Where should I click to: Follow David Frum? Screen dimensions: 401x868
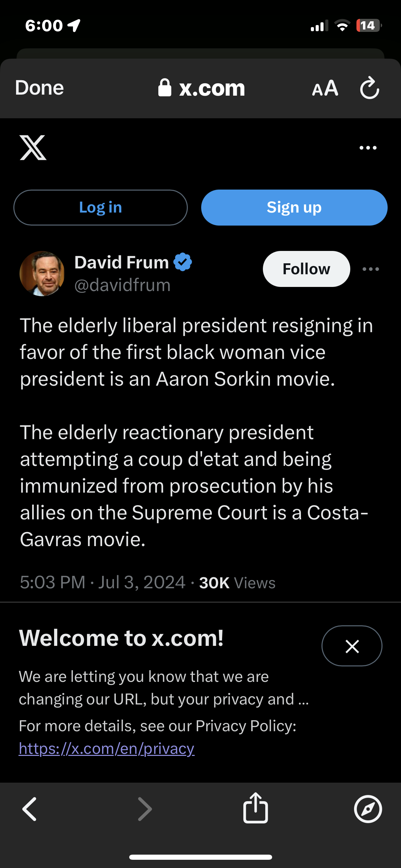pos(306,269)
